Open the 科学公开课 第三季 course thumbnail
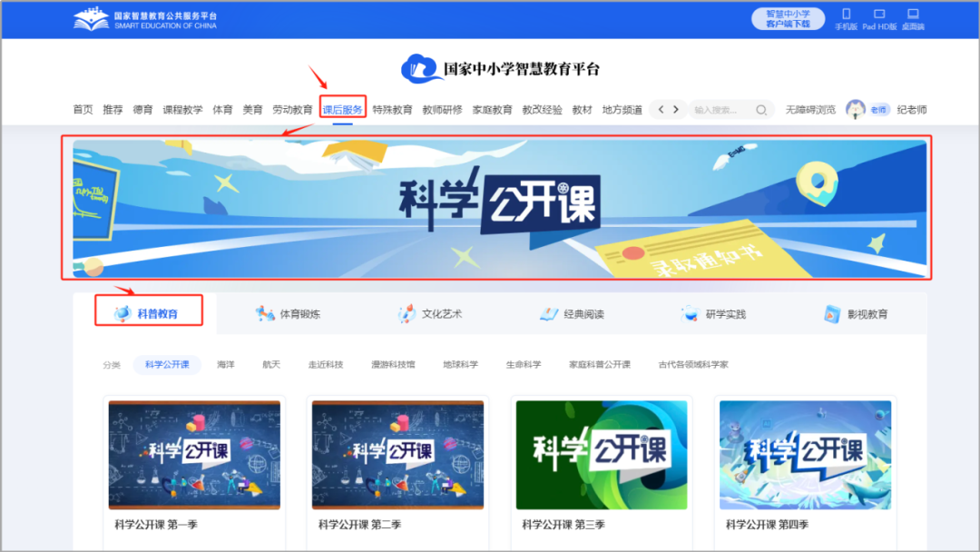 tap(602, 454)
